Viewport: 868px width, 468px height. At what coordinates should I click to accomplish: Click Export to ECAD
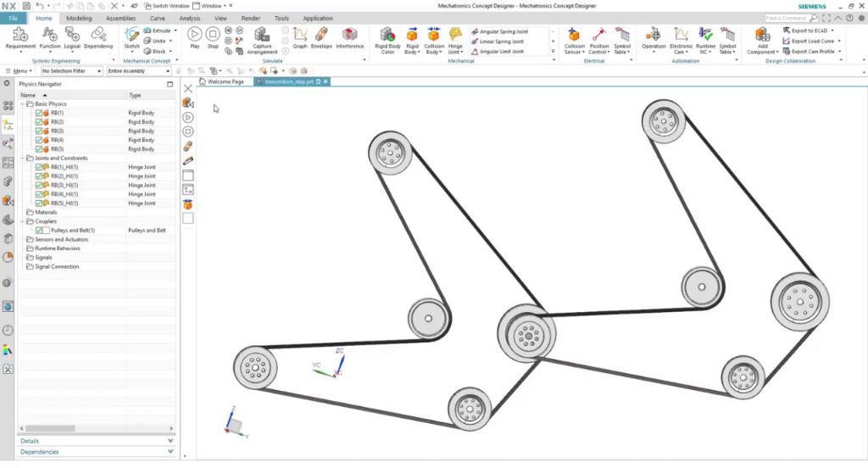coord(805,31)
